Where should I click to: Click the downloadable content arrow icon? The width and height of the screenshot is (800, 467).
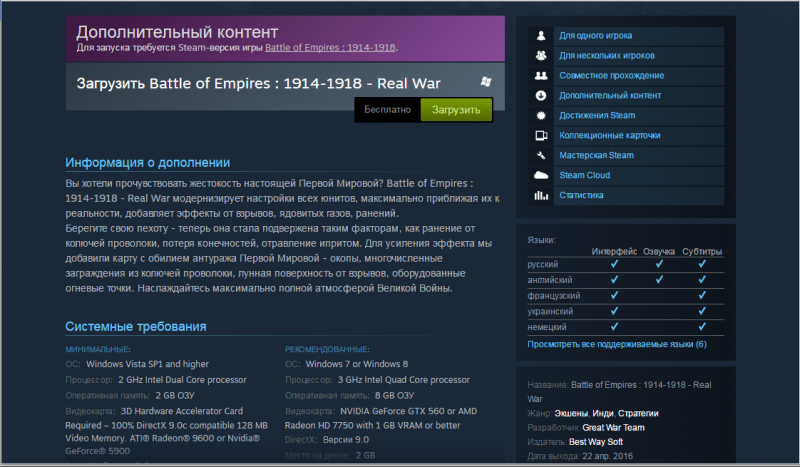point(541,95)
